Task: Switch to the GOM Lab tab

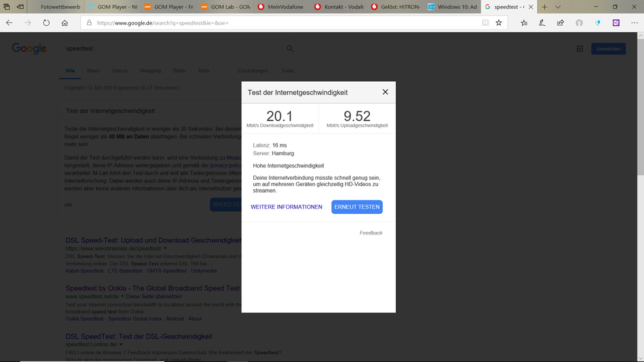Action: (226, 7)
